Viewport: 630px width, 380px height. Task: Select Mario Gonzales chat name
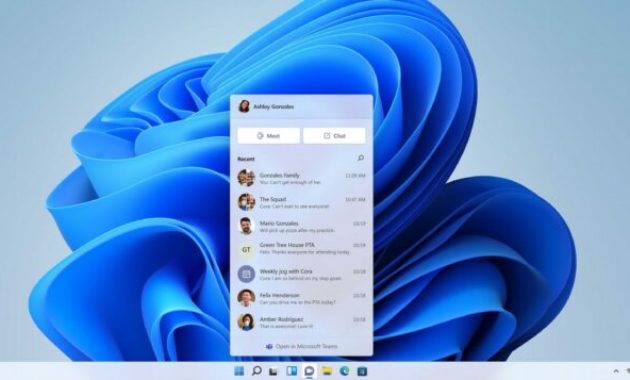click(279, 223)
